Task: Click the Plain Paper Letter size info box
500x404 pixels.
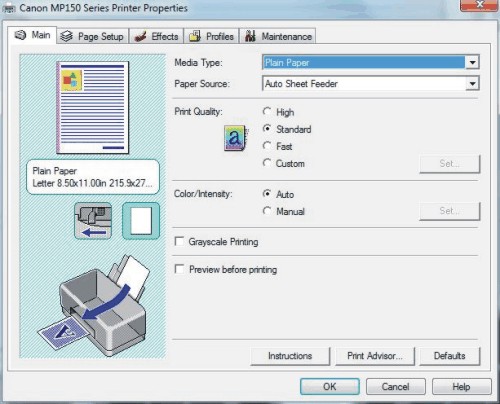Action: click(x=93, y=177)
